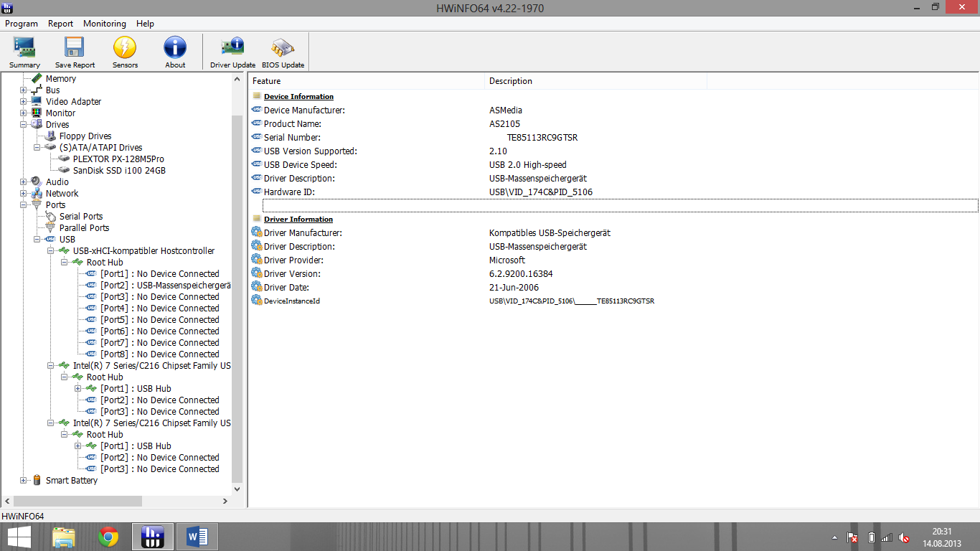Open the Help menu
The image size is (980, 551).
145,24
